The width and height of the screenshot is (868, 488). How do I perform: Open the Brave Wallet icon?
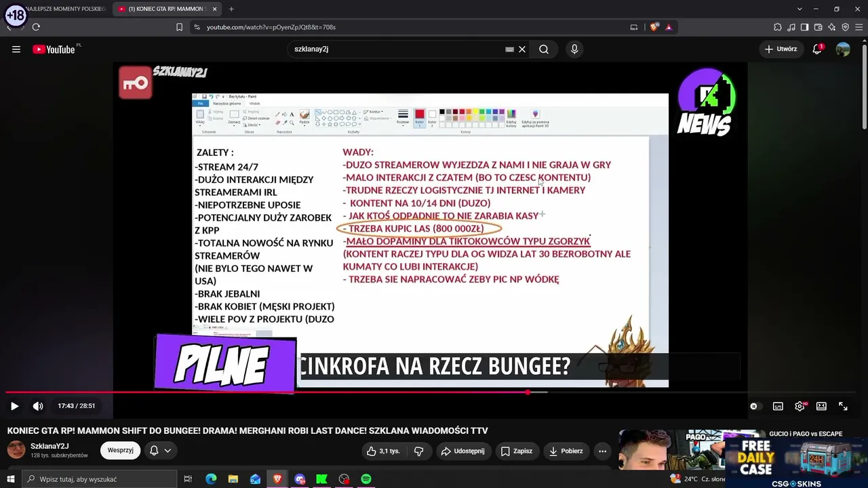[818, 27]
